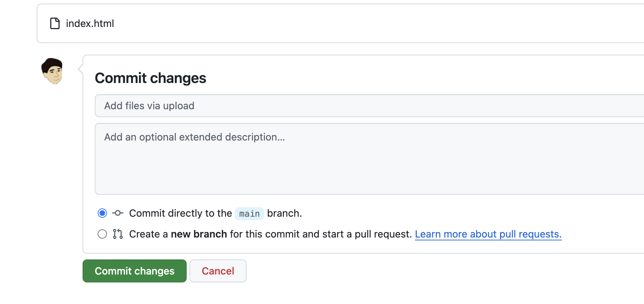Click the speech-bubble pointer beside avatar
644x304 pixels.
click(x=80, y=69)
